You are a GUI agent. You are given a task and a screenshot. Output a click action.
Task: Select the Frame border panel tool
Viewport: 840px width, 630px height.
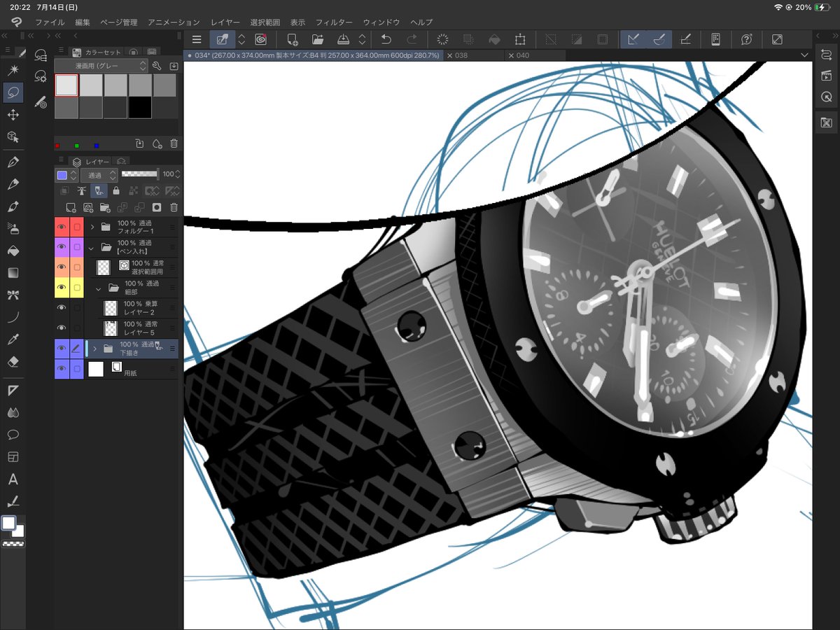13,457
